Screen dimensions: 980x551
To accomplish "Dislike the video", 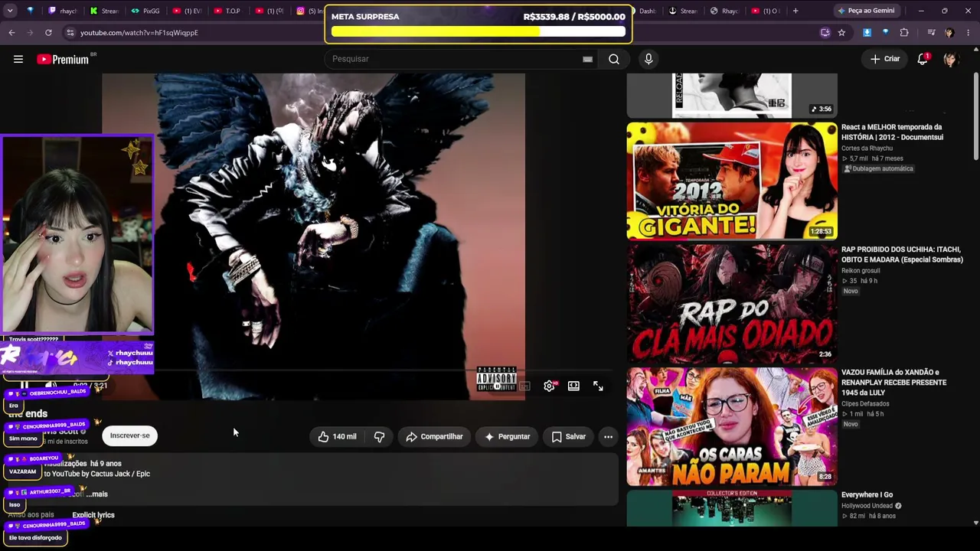I will coord(379,436).
